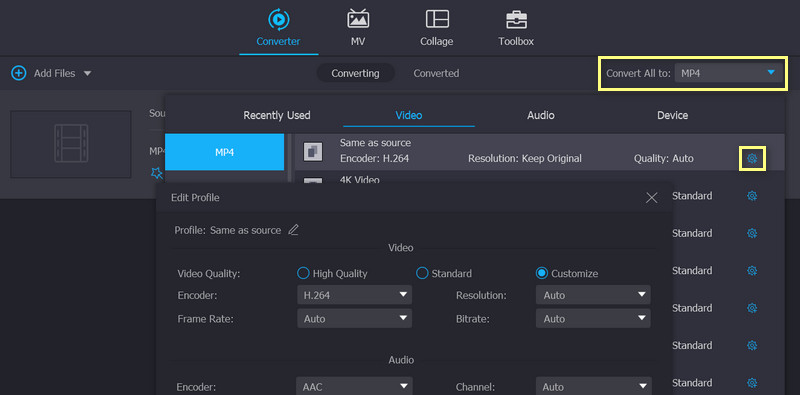This screenshot has width=800, height=395.
Task: Expand the Add Files dropdown arrow
Action: [87, 73]
